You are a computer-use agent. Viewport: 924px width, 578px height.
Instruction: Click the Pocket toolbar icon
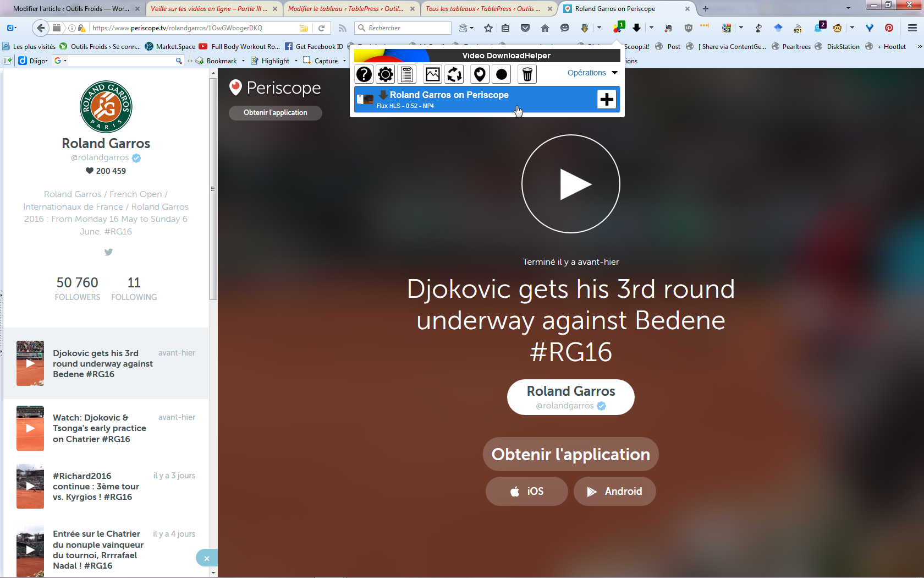(x=525, y=28)
